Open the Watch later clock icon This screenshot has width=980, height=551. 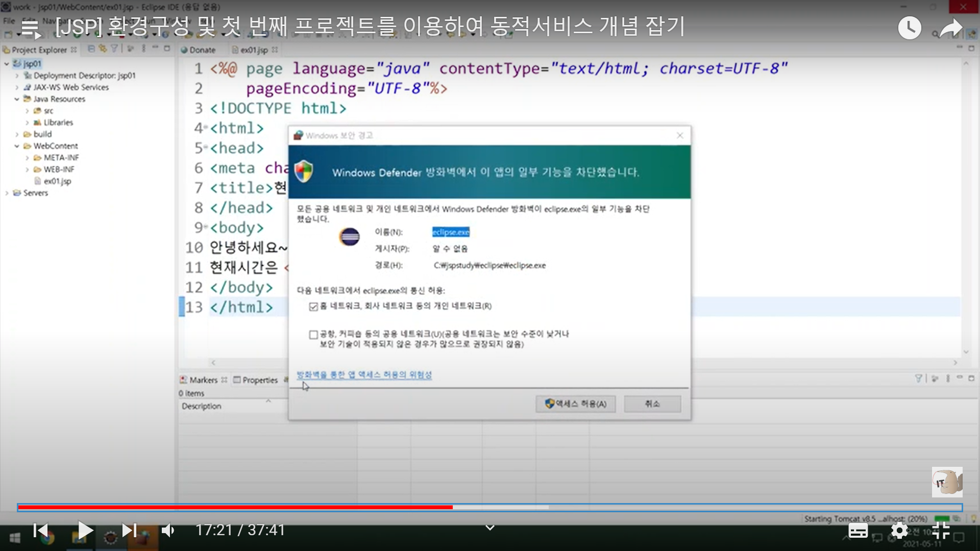pos(910,28)
